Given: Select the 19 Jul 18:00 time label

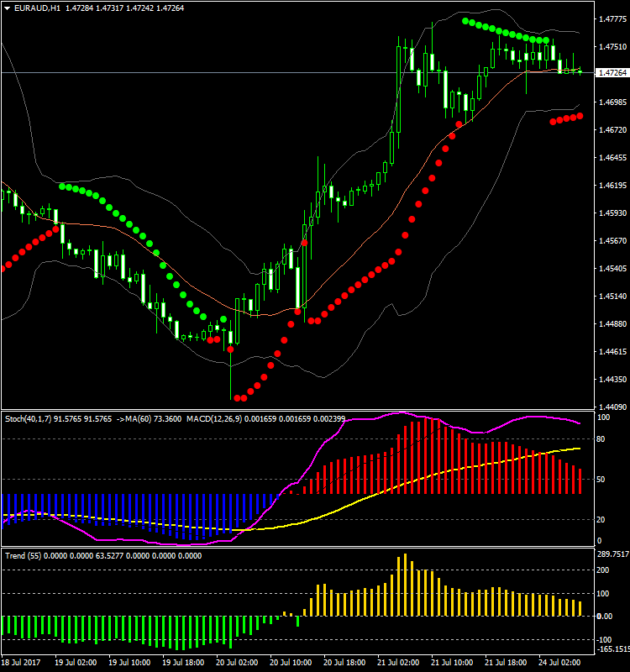Looking at the screenshot, I should 183,663.
